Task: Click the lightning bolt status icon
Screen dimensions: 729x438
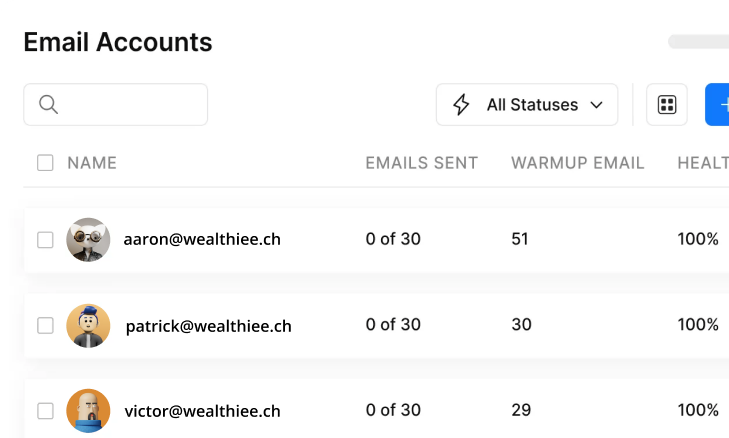Action: click(x=461, y=105)
